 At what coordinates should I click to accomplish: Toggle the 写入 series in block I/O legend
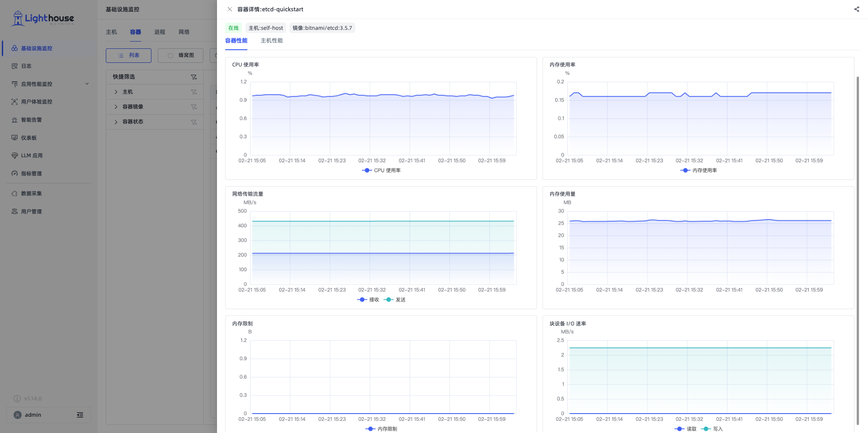coord(712,429)
